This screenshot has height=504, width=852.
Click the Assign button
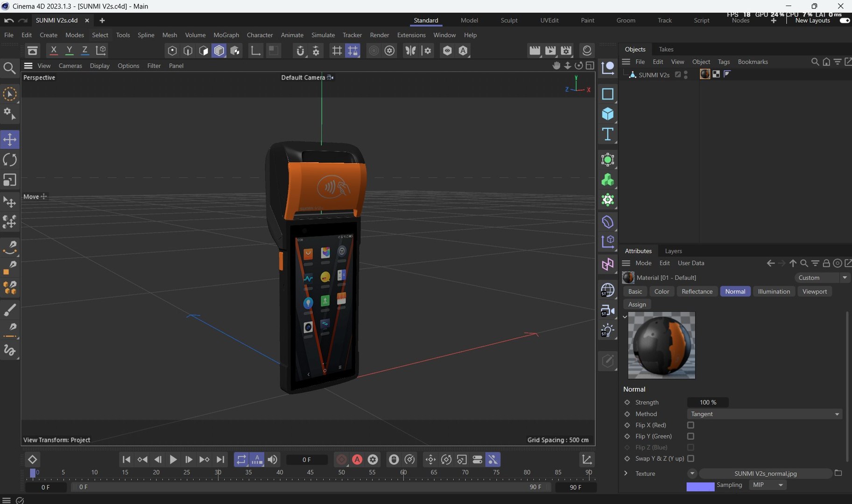tap(637, 304)
